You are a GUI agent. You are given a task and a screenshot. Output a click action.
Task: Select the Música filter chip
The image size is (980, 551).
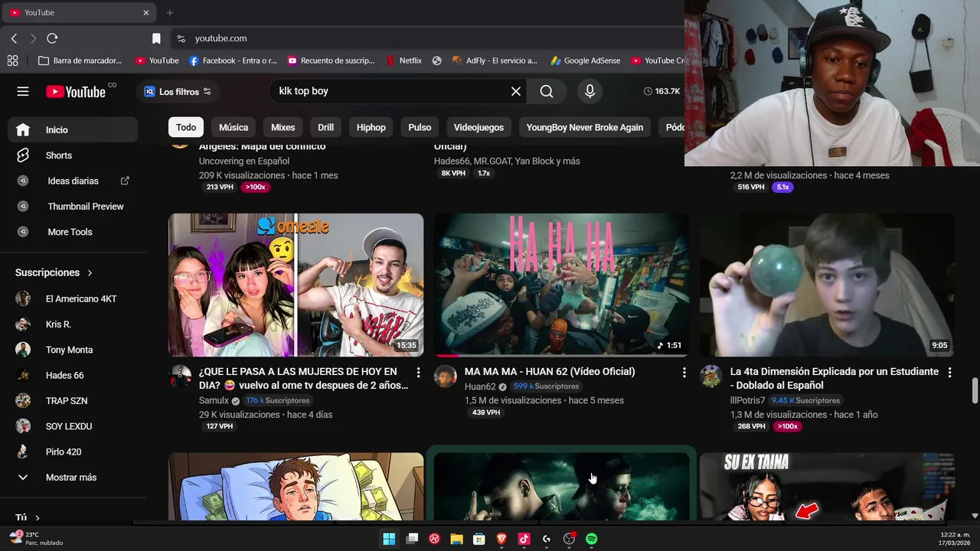coord(234,127)
